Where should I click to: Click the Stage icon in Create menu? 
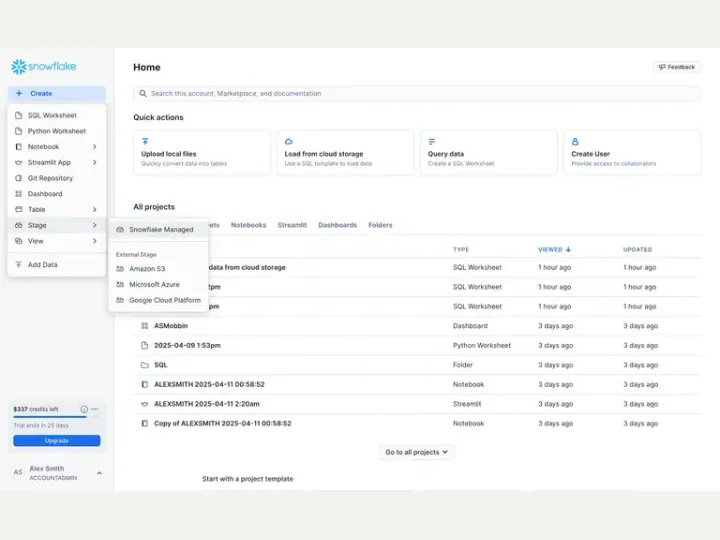(18, 225)
